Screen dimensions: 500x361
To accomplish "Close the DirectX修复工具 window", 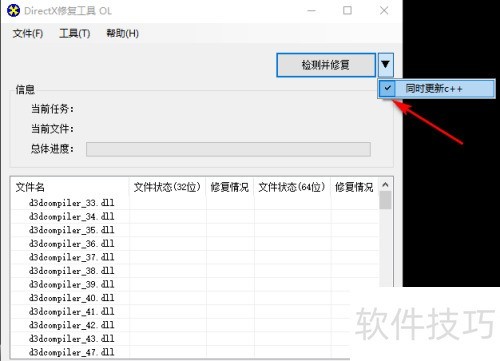I will click(x=384, y=11).
